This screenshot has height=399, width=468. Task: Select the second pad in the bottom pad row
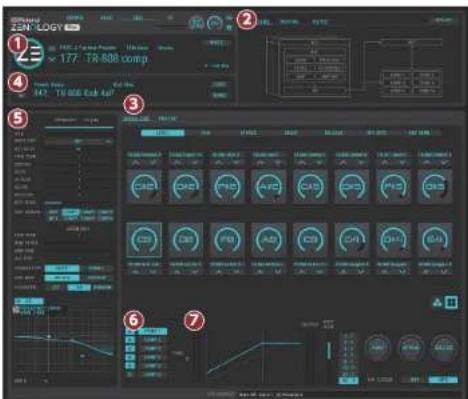(186, 240)
